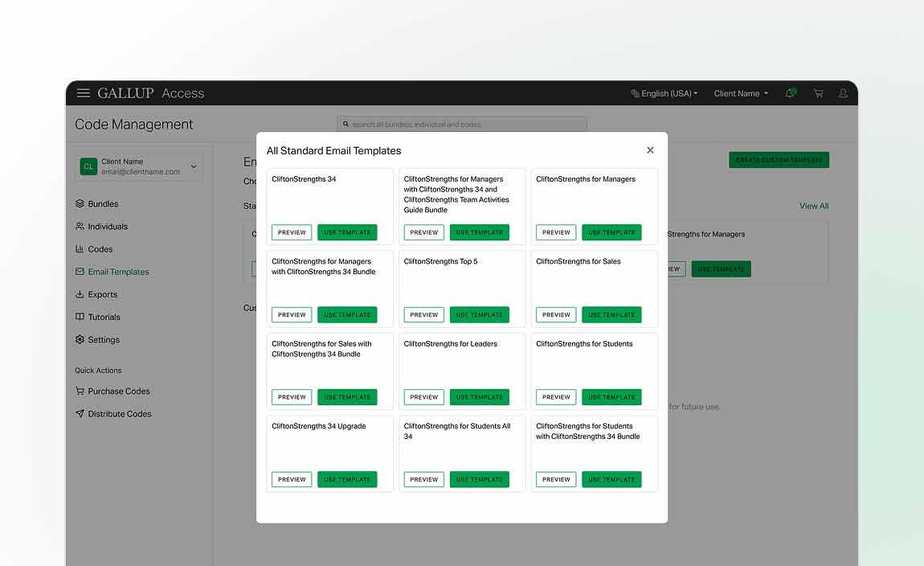This screenshot has height=566, width=924.
Task: Click the Exports download icon
Action: (x=80, y=294)
